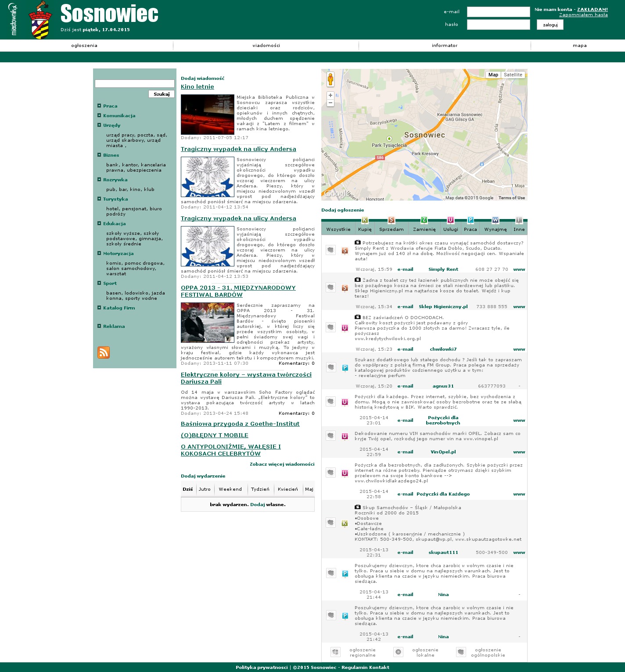The width and height of the screenshot is (625, 672).
Task: Expand the Motoryzacja sidebar category
Action: coord(99,253)
